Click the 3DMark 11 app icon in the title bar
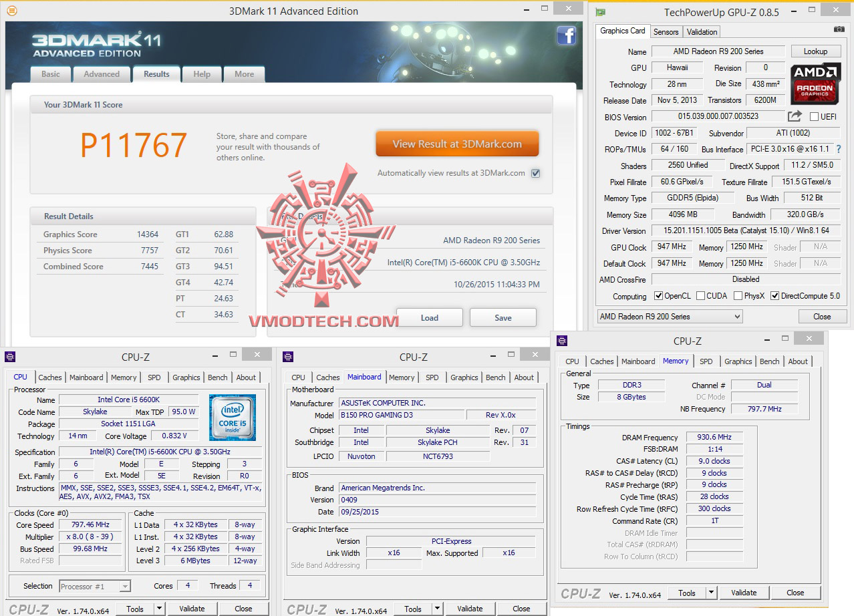This screenshot has width=854, height=616. (x=11, y=11)
